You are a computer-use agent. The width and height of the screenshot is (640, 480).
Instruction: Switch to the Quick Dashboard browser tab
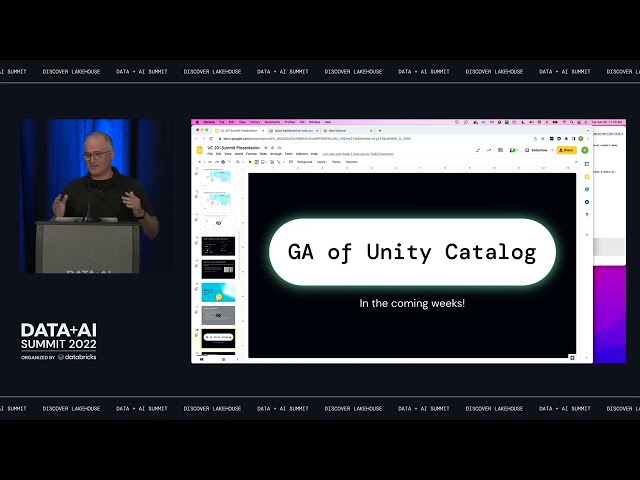coord(293,131)
